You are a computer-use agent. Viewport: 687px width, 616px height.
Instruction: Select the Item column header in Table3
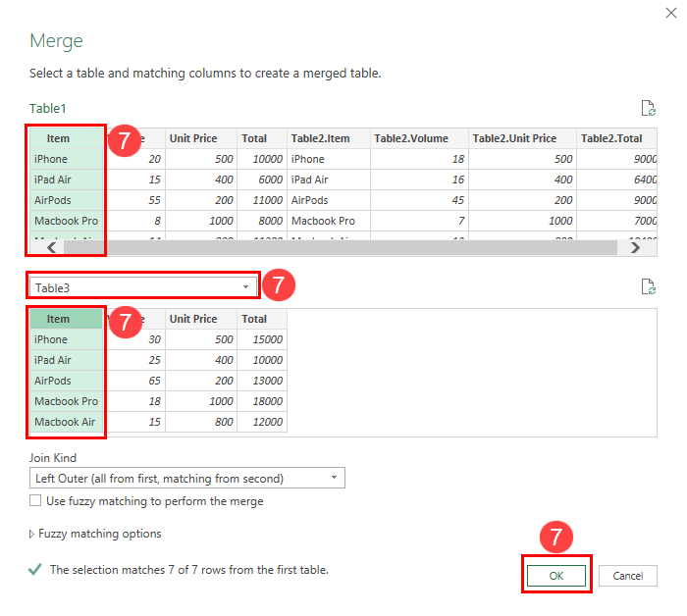[66, 319]
